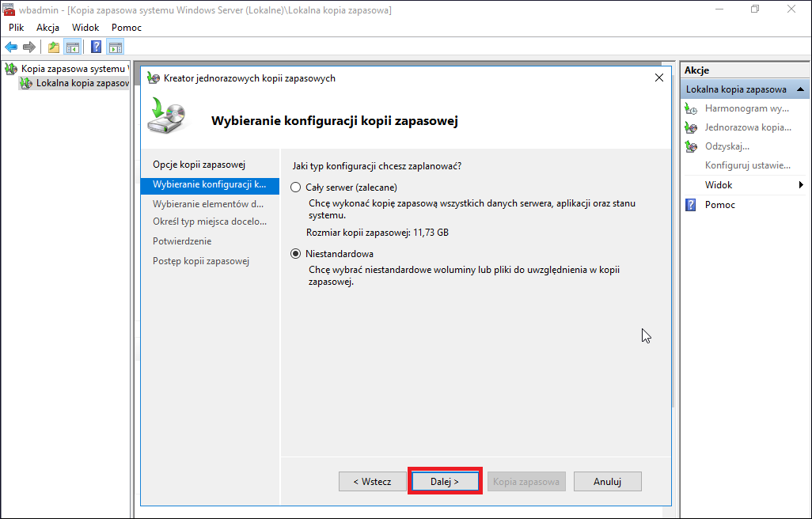Click the blue Help question mark toolbar icon
The height and width of the screenshot is (519, 812).
pos(96,47)
